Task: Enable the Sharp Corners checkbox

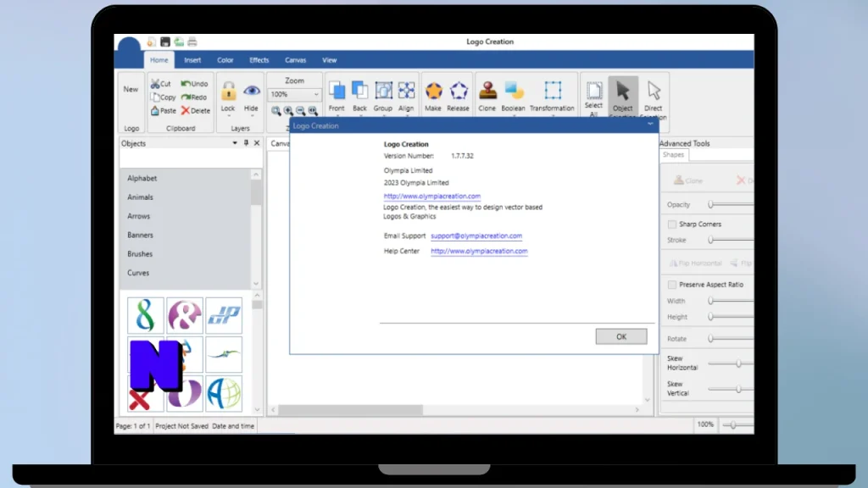Action: tap(672, 224)
